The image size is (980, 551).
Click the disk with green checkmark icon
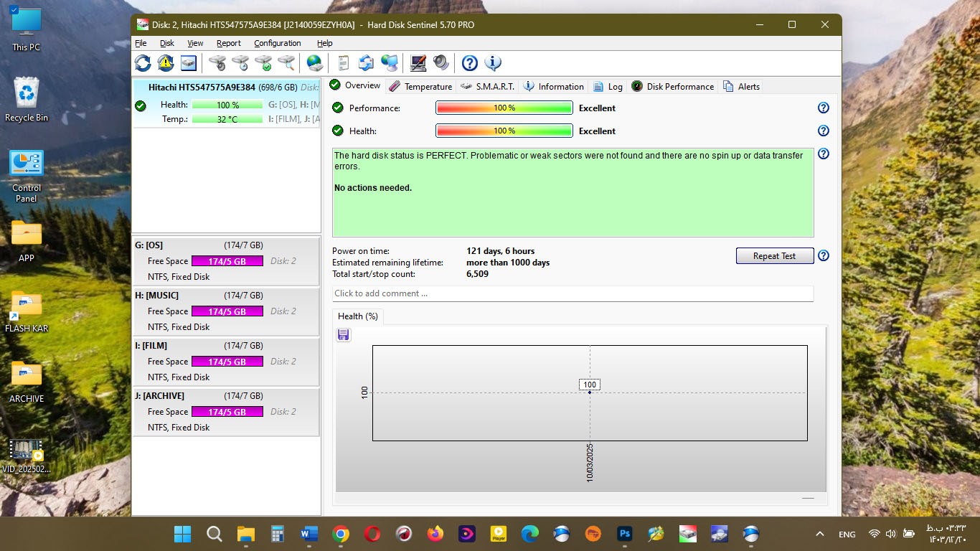[x=263, y=63]
